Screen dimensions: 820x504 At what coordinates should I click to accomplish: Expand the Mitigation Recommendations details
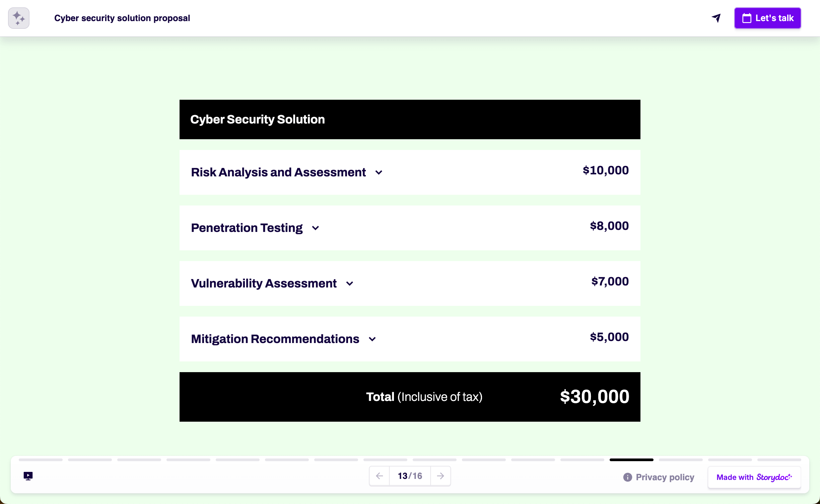coord(372,339)
